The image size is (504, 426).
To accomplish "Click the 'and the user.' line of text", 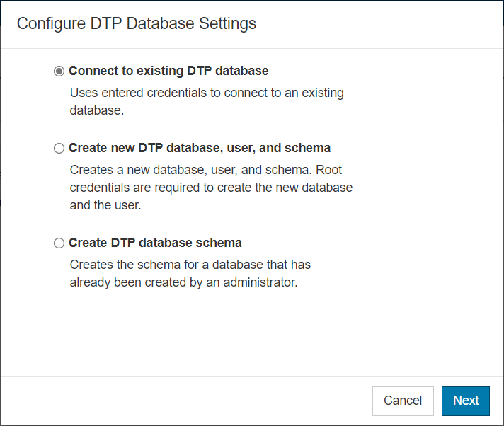I will 105,205.
